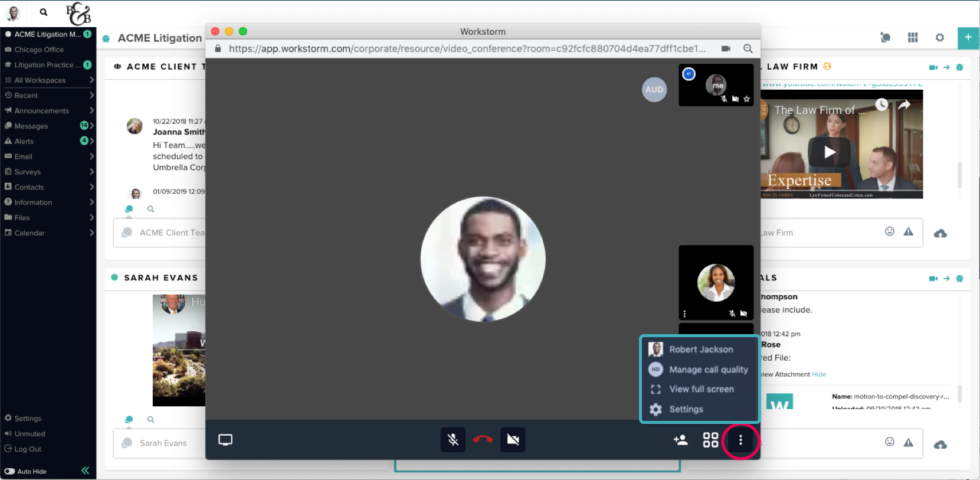Click Hide link next to View Attachment
The image size is (980, 480).
point(819,374)
